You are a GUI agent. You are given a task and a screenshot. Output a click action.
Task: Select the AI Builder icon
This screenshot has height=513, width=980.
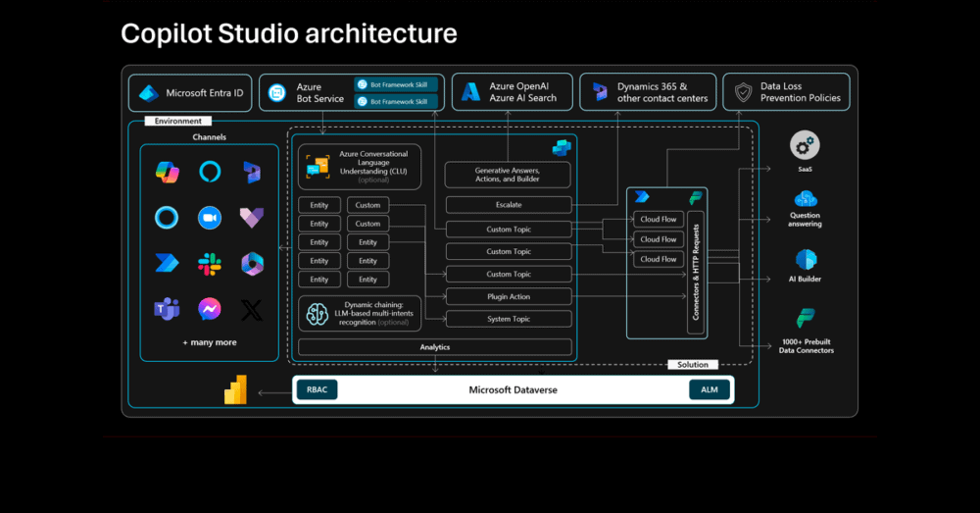[805, 260]
